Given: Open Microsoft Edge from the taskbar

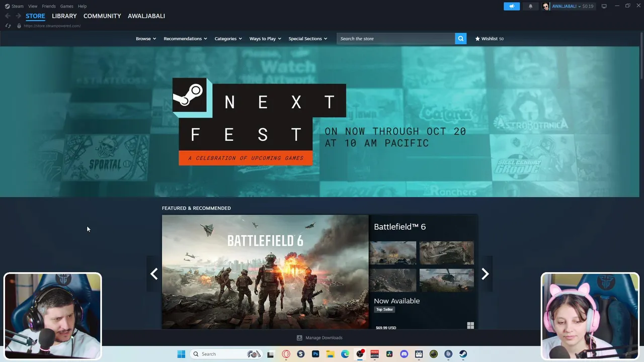Looking at the screenshot, I should tap(345, 354).
